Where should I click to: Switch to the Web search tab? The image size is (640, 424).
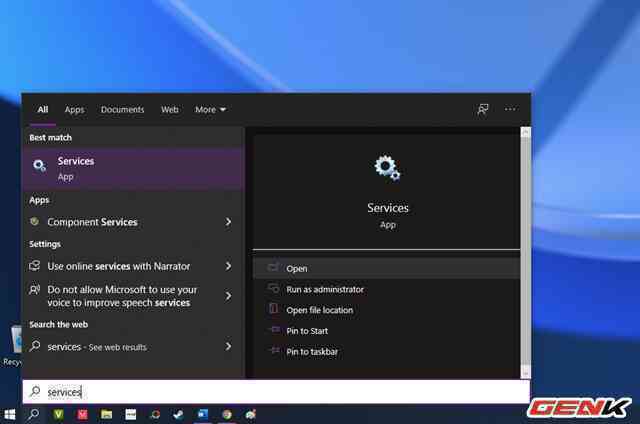click(x=169, y=109)
